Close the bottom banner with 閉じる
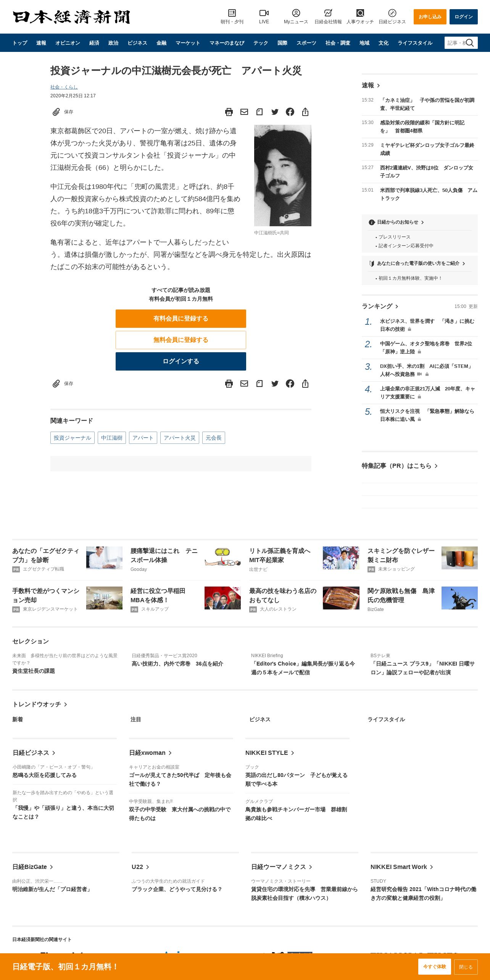 [x=466, y=967]
